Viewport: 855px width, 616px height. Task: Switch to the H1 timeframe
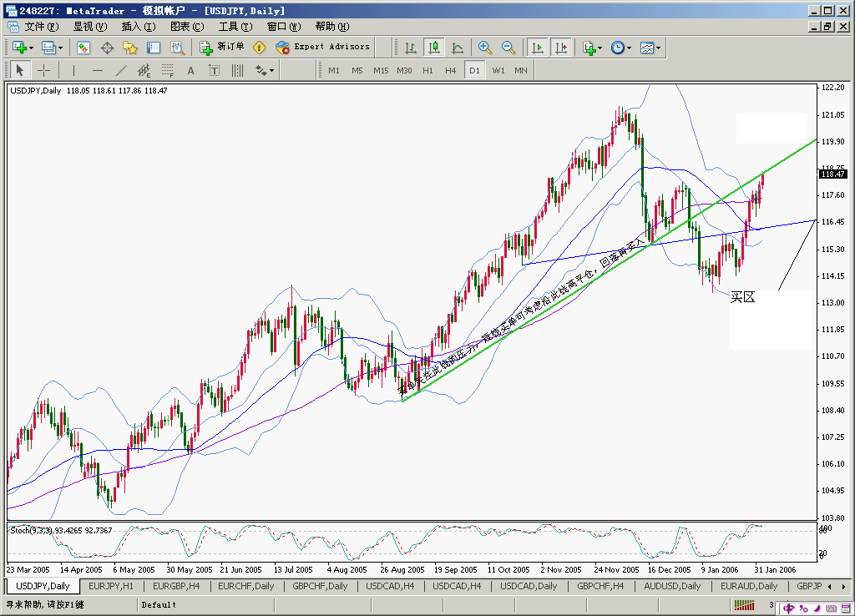point(427,70)
